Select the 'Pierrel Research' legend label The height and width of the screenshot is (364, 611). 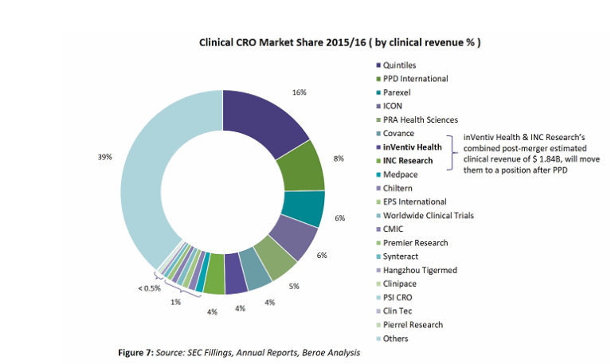point(413,325)
